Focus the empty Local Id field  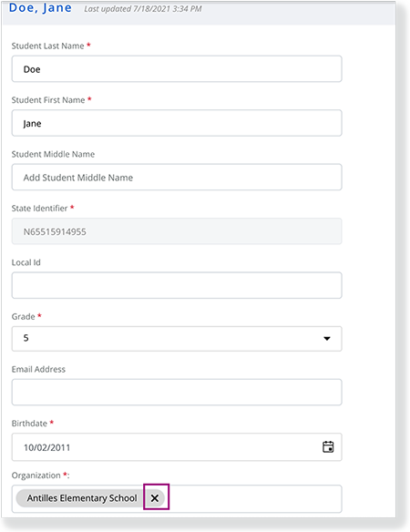177,285
